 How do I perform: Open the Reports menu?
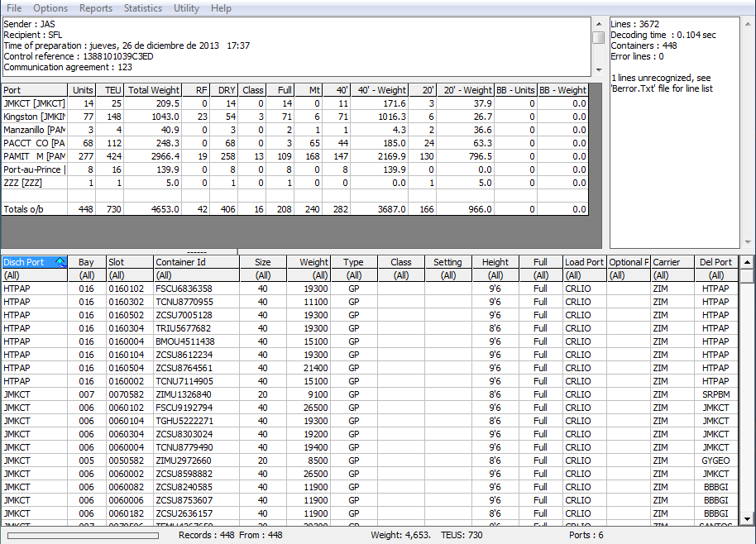click(x=95, y=8)
